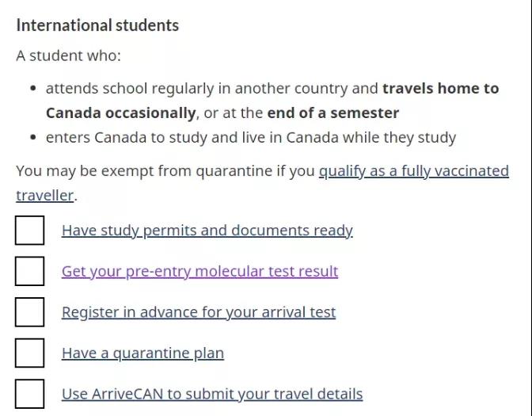532x416 pixels.
Task: Click the 'A student who:' text
Action: click(69, 55)
